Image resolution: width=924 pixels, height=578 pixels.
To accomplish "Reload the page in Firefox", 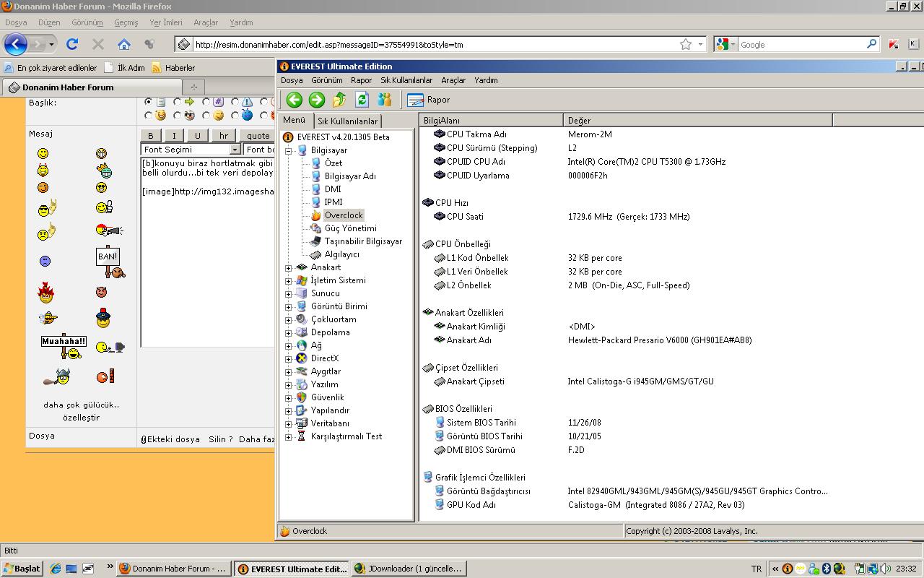I will 72,44.
